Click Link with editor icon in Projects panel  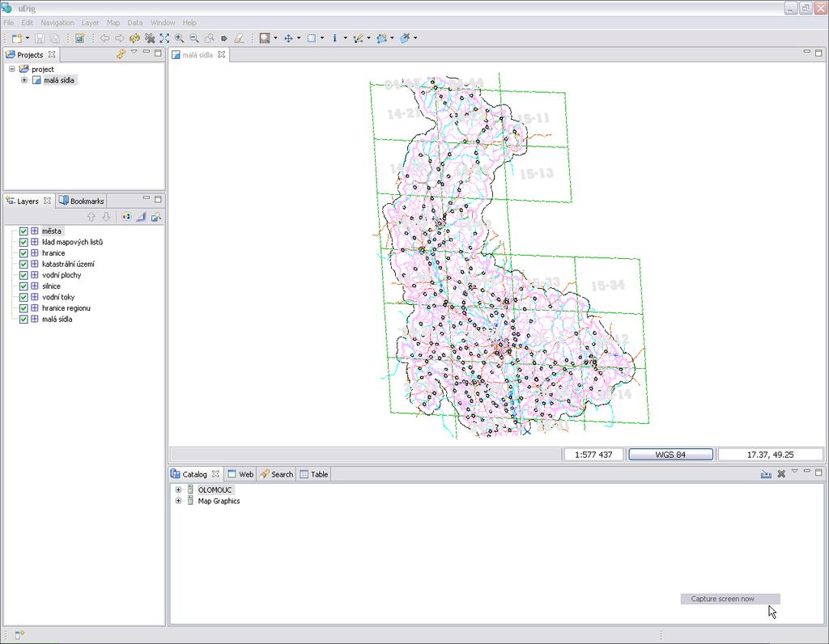click(121, 53)
